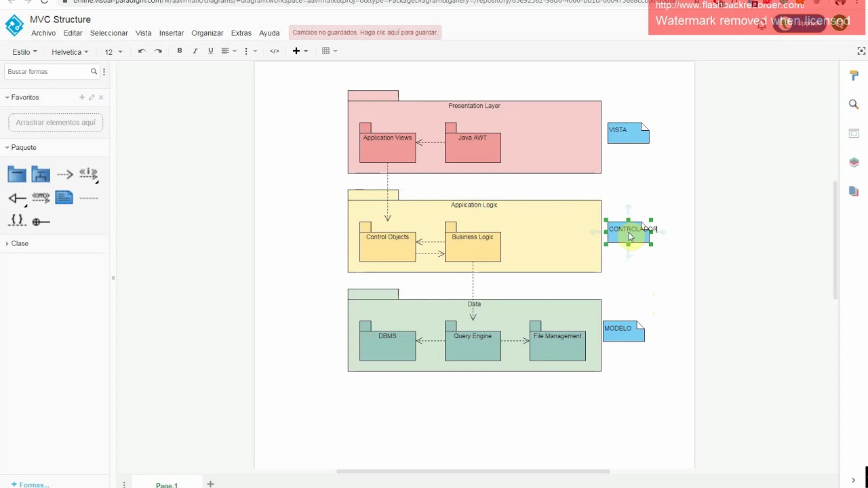This screenshot has height=488, width=868.
Task: Expand the Clase section
Action: pyautogui.click(x=17, y=243)
